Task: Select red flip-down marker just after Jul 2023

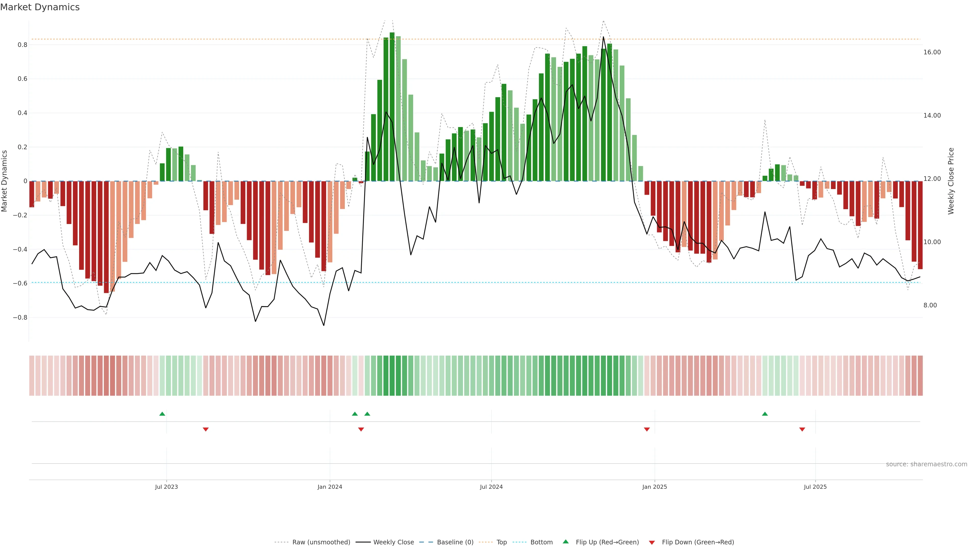Action: click(x=206, y=429)
